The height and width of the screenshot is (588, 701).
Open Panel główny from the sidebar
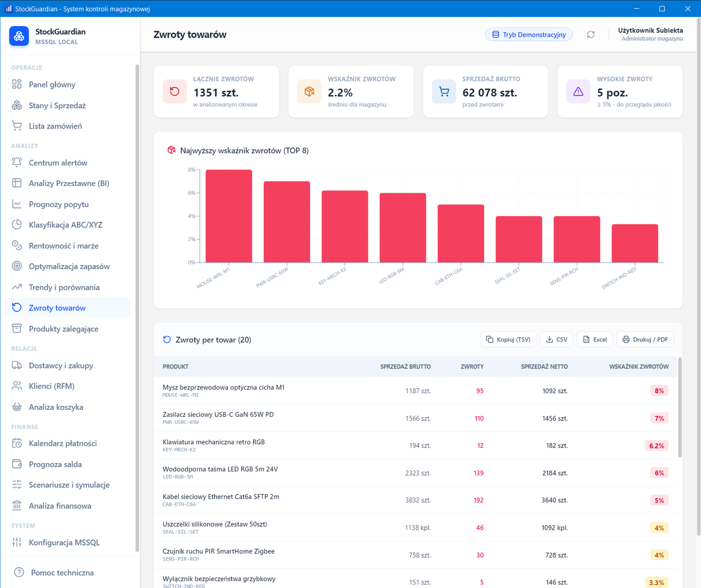(x=67, y=85)
